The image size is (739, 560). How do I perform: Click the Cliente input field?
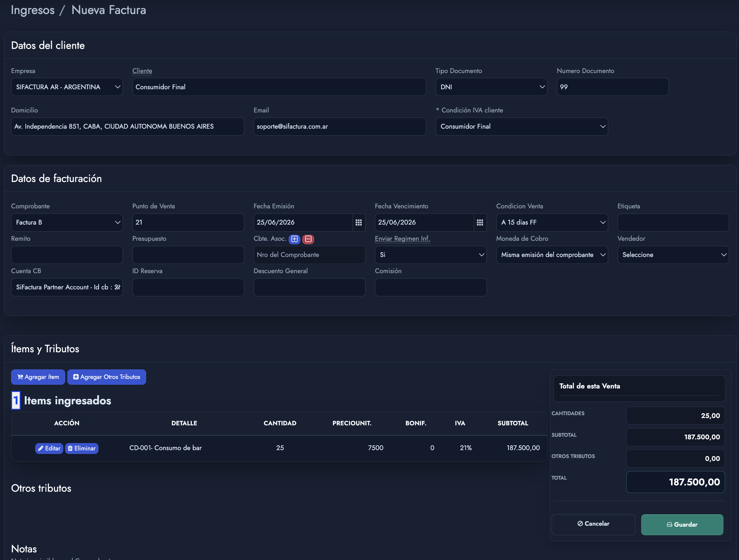(279, 87)
